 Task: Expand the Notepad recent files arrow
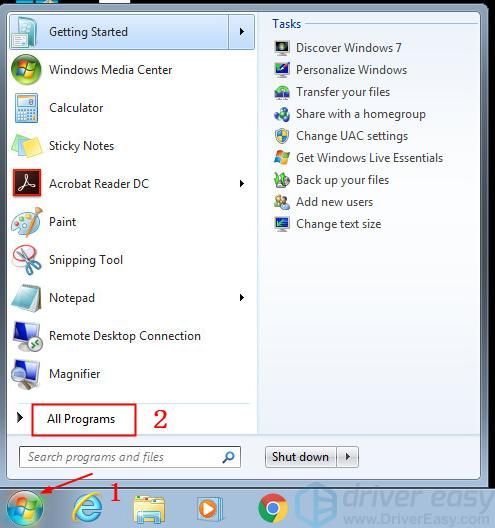[241, 298]
